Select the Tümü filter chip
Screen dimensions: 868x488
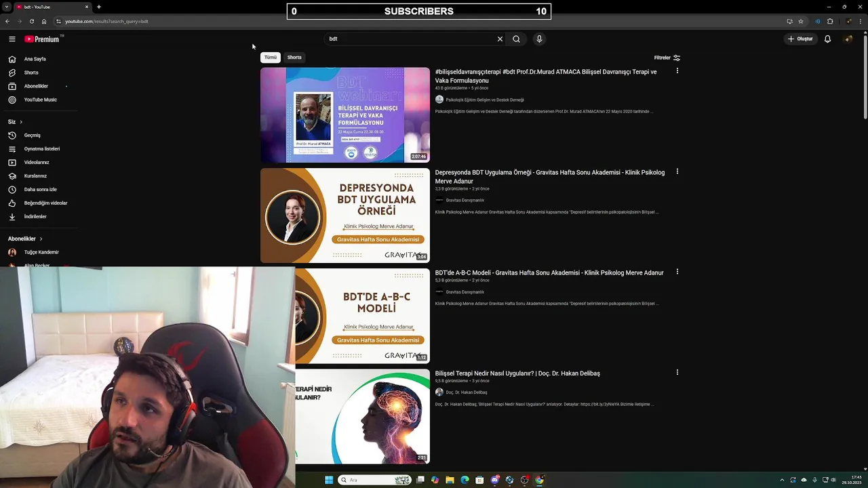coord(271,58)
